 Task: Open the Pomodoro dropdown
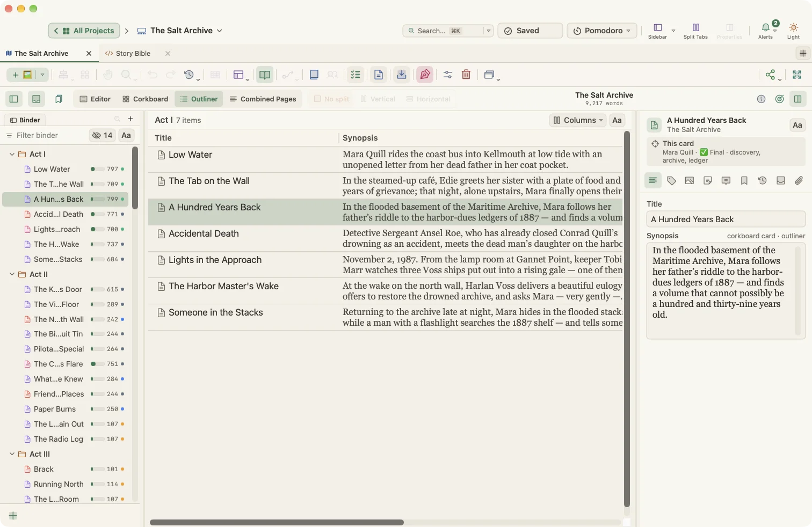pos(602,31)
